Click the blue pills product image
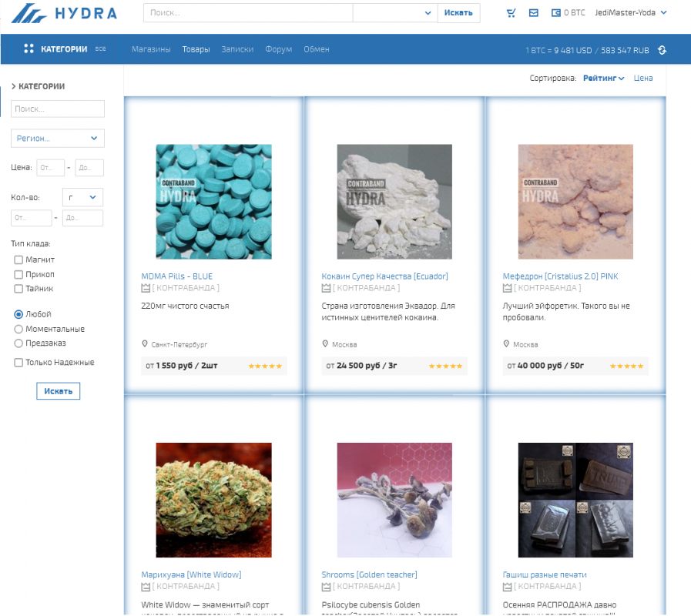This screenshot has height=616, width=691. tap(213, 202)
